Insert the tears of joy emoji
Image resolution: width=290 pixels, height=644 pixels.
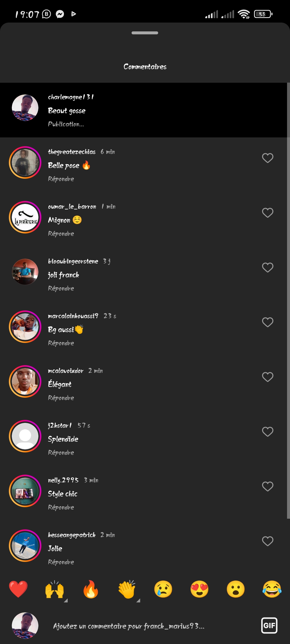pos(272,589)
